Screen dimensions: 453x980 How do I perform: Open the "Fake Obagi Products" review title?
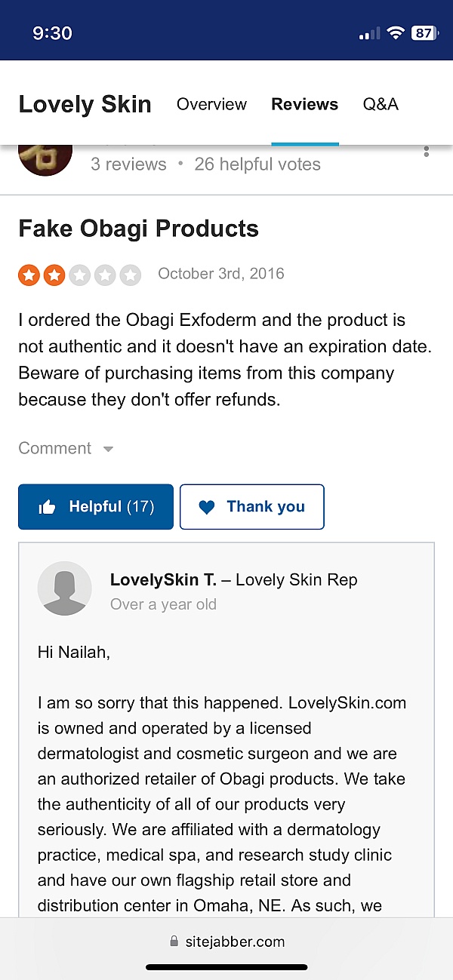pos(138,229)
